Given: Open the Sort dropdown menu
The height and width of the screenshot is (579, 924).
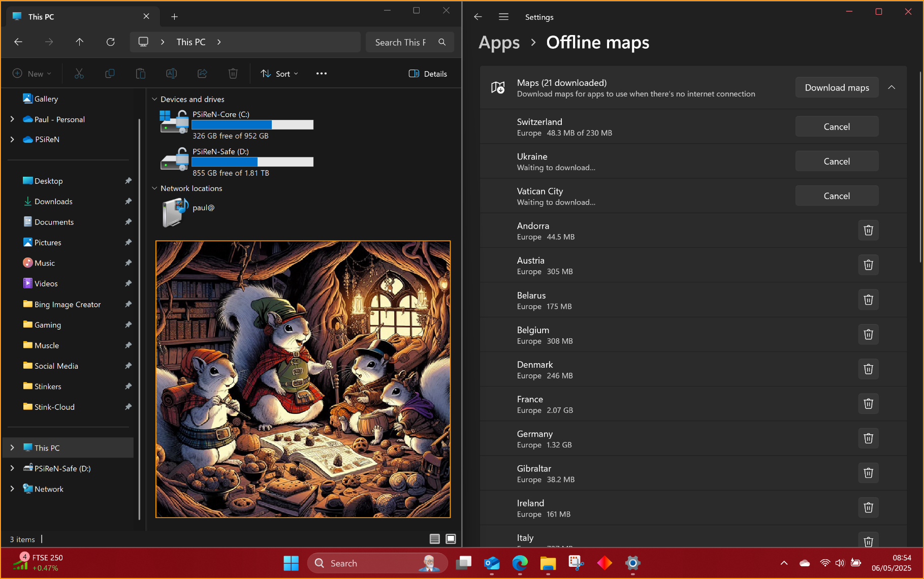Looking at the screenshot, I should [x=279, y=74].
